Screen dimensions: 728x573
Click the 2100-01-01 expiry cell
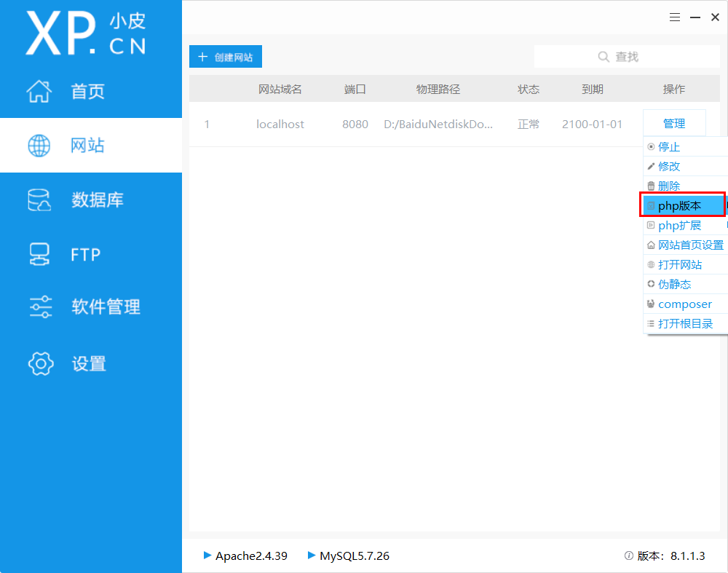click(x=592, y=124)
